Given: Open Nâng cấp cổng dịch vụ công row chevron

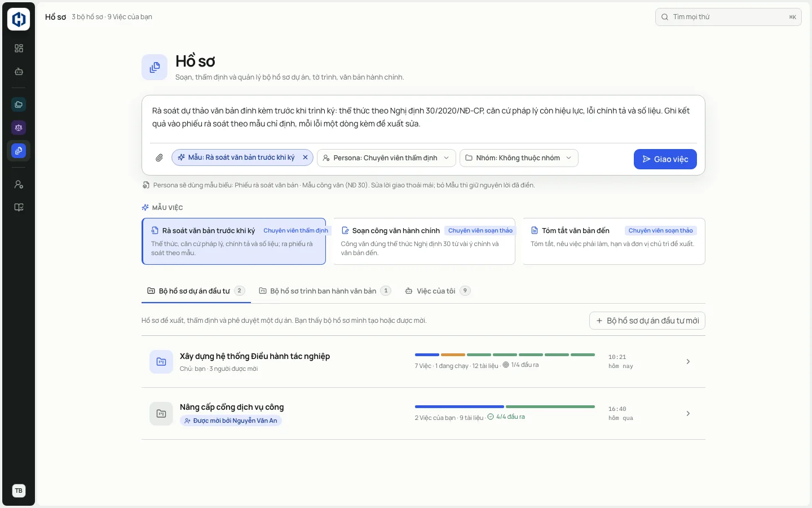Looking at the screenshot, I should (x=688, y=414).
